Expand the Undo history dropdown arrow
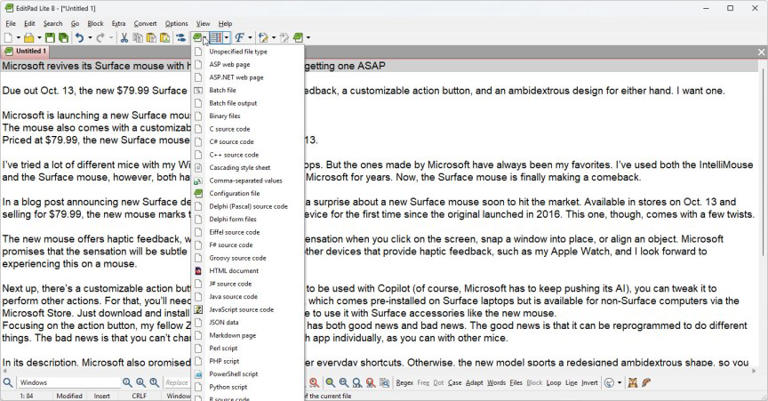This screenshot has width=768, height=401. [90, 38]
